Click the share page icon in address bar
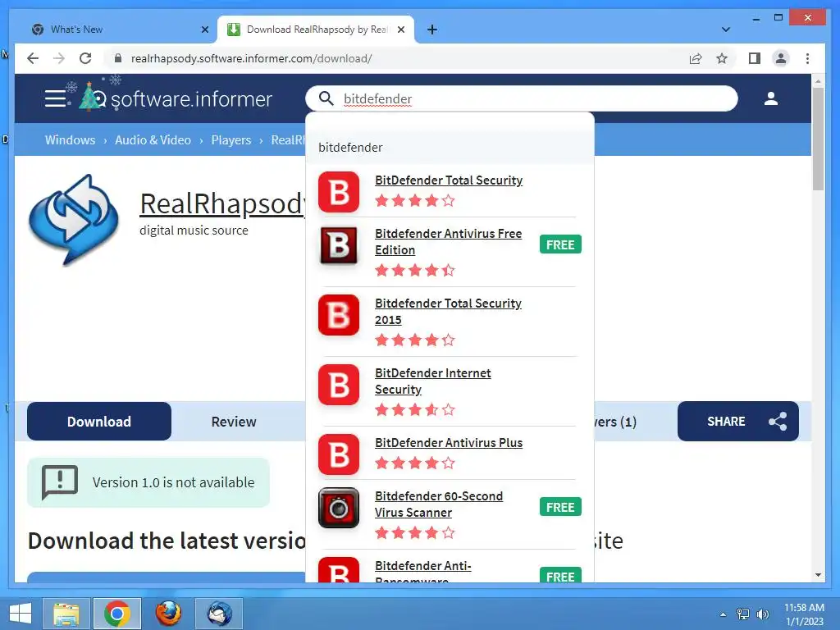840x630 pixels. click(x=696, y=58)
